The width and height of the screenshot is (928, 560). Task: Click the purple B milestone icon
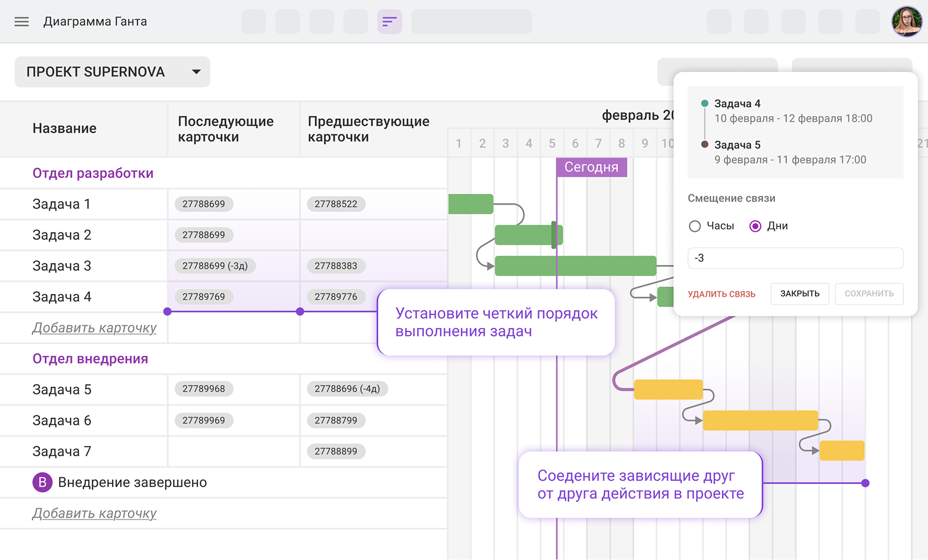tap(42, 482)
